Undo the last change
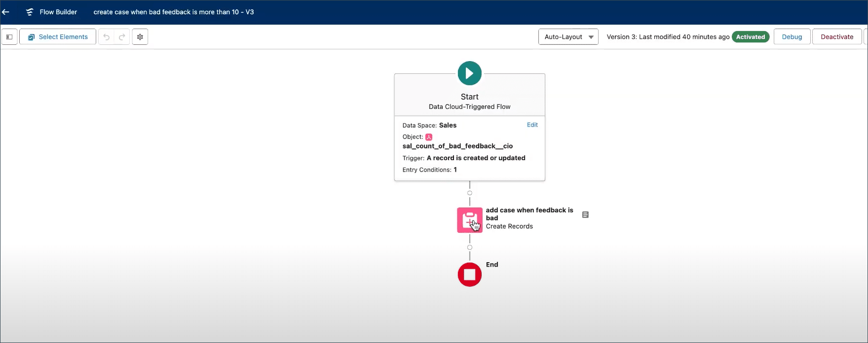The image size is (868, 343). 107,37
